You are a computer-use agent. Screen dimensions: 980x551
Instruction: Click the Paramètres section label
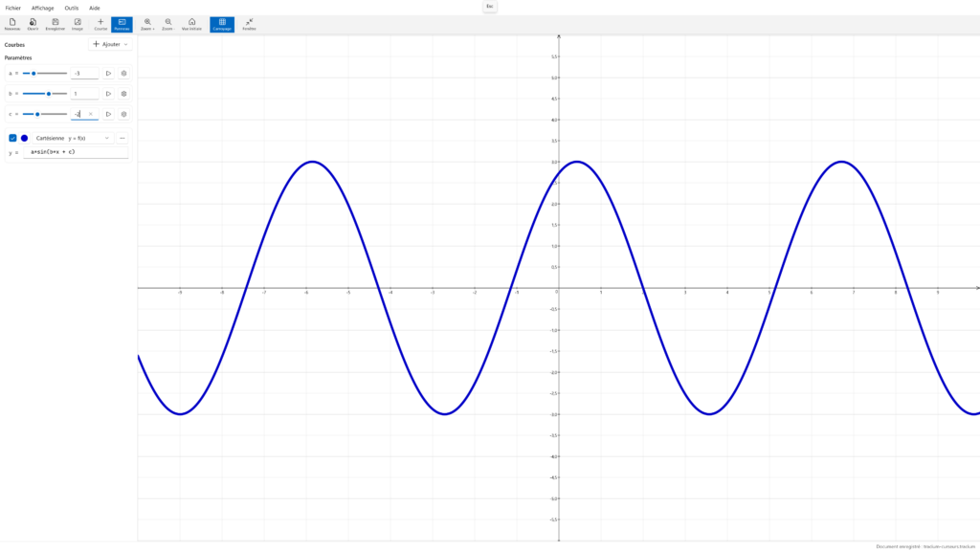[x=18, y=57]
